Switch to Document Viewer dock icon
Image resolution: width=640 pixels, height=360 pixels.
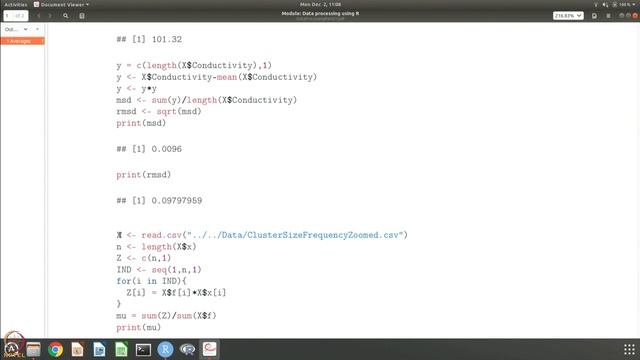(x=209, y=349)
